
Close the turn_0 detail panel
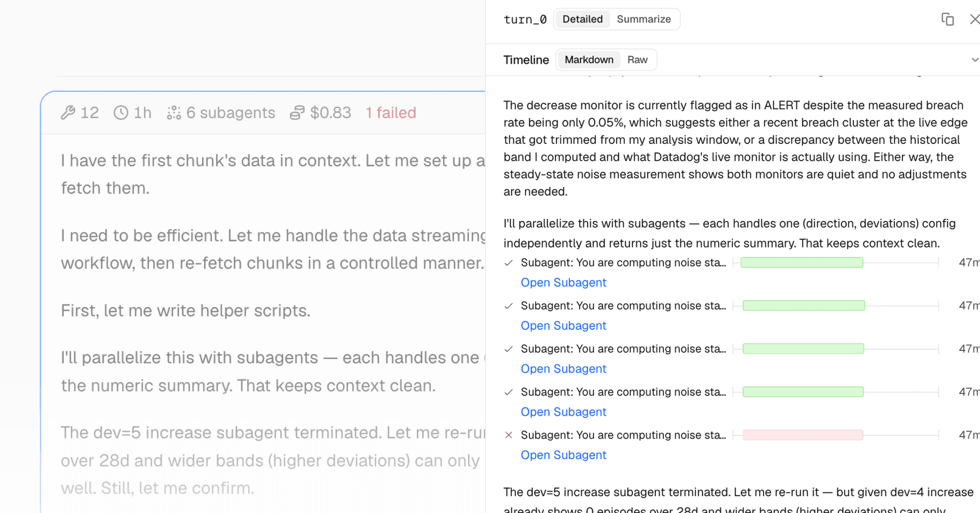[974, 19]
